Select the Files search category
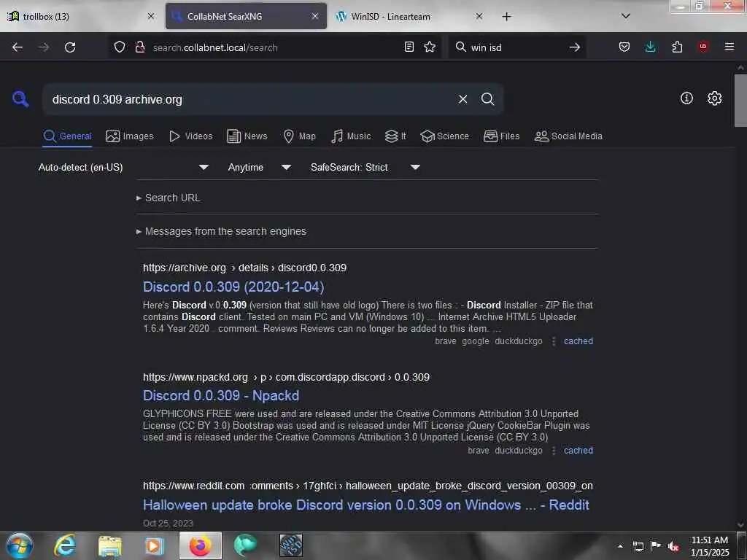 (501, 136)
